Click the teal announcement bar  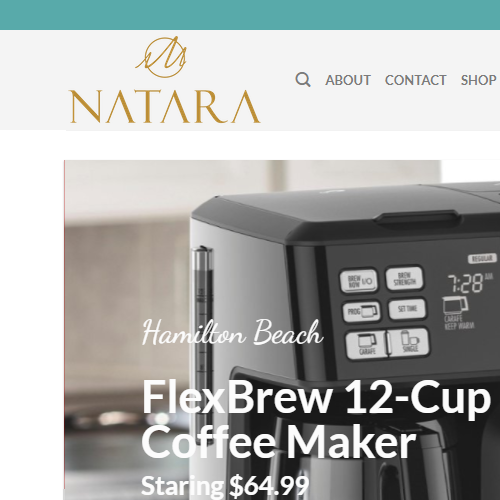point(250,15)
